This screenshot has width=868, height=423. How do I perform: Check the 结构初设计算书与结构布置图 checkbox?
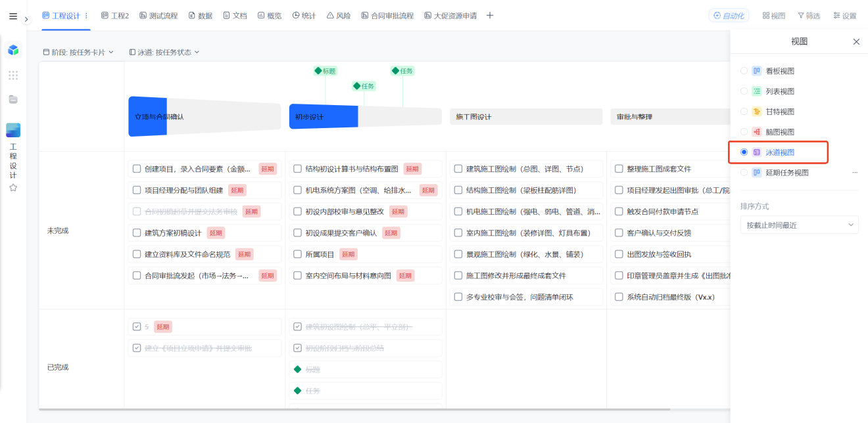[298, 169]
